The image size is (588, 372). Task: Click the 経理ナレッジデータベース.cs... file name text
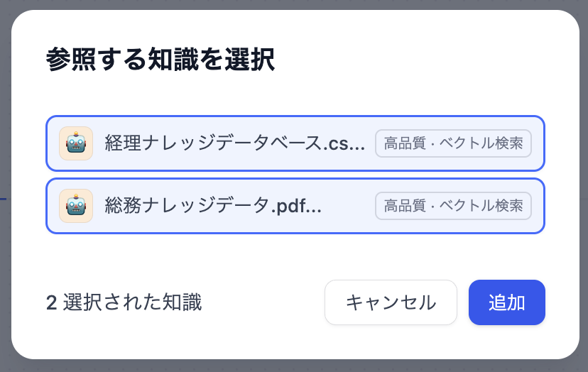point(234,143)
